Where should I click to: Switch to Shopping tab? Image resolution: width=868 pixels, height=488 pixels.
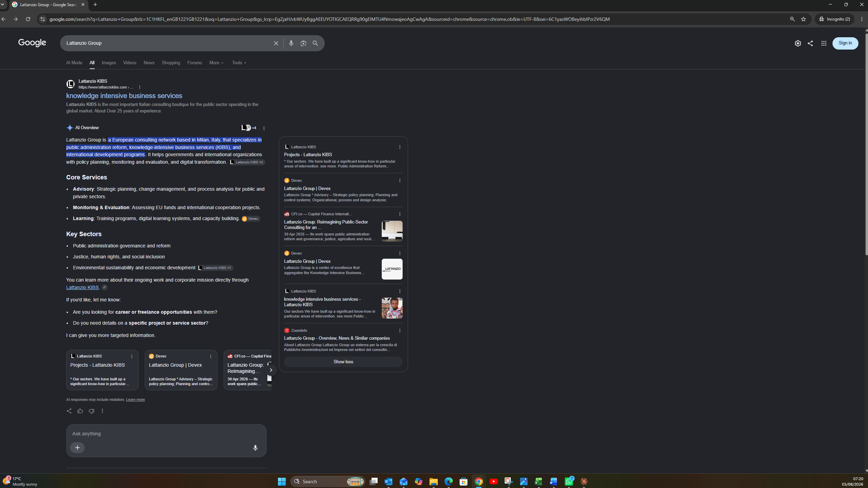tap(171, 63)
